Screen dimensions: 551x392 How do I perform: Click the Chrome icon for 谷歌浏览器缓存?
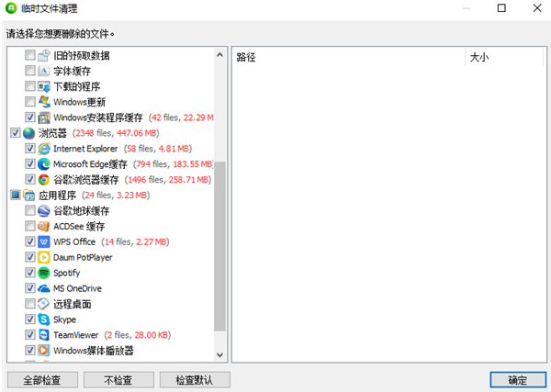(44, 180)
